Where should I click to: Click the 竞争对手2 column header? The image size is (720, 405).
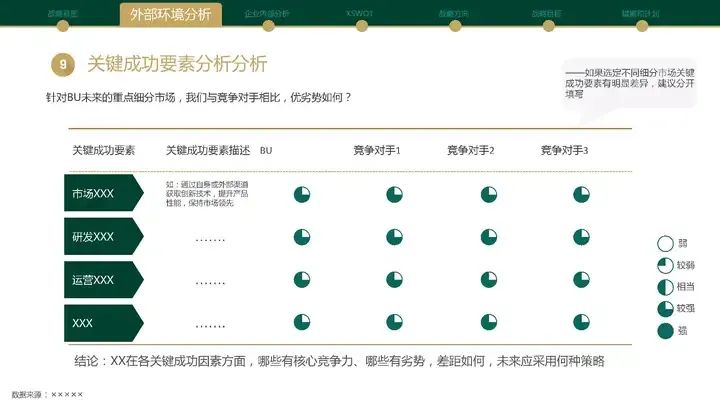[471, 150]
